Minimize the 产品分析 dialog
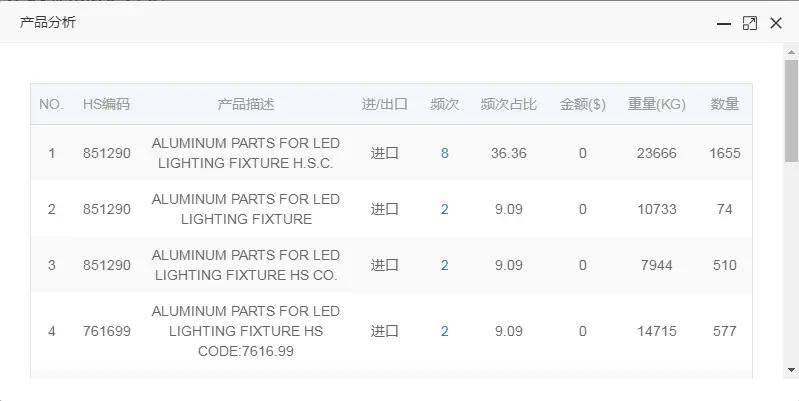The image size is (799, 401). click(x=724, y=23)
